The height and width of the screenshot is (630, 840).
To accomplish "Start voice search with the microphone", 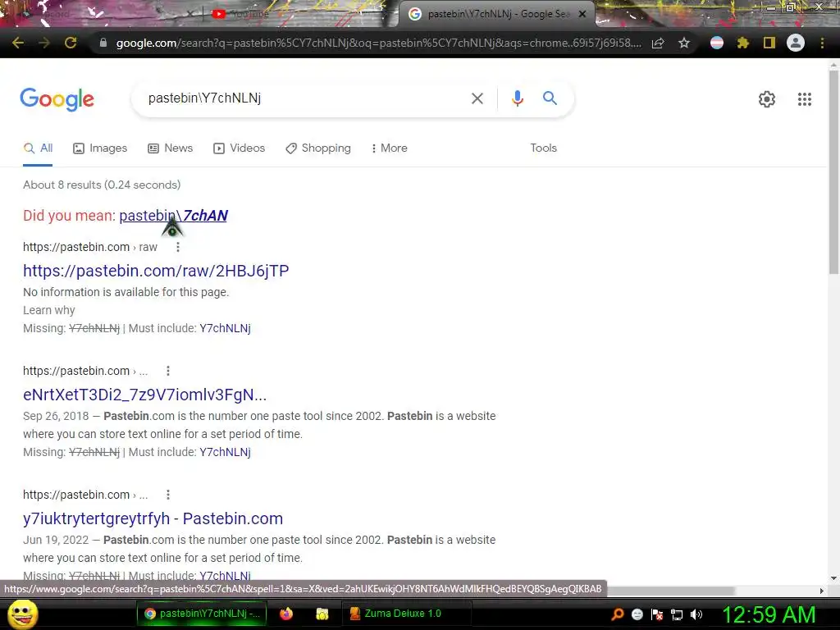I will click(517, 98).
